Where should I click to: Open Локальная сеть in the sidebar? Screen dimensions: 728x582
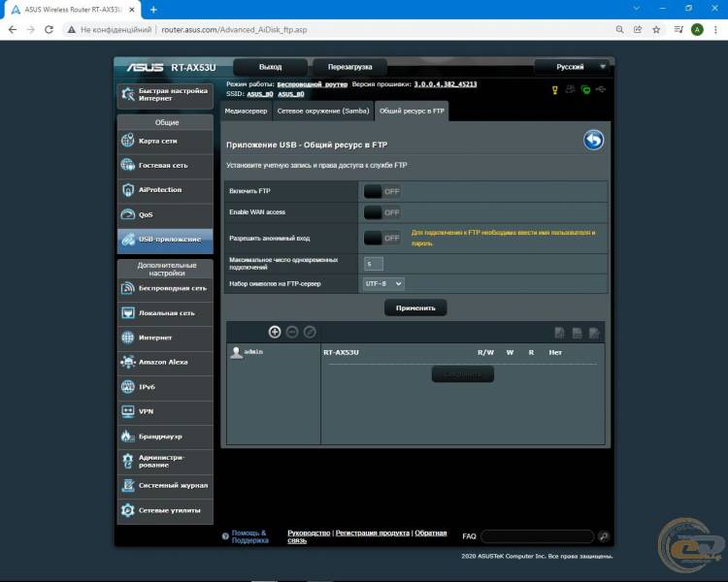pos(165,313)
